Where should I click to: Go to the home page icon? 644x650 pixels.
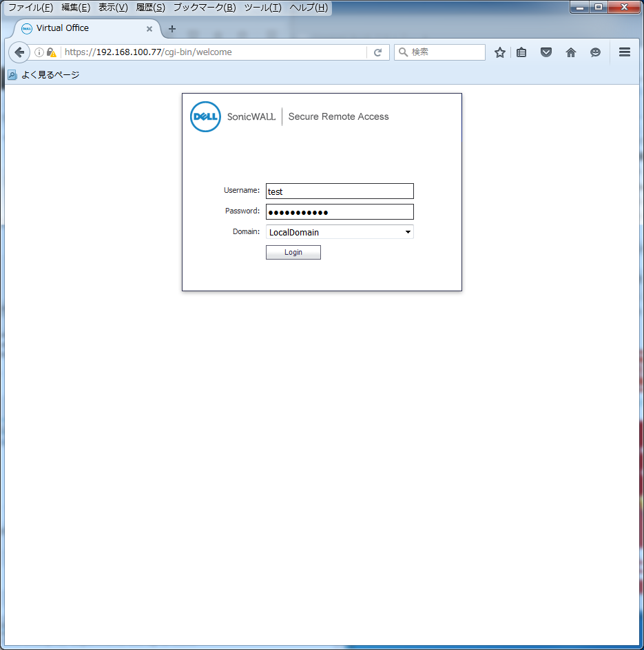point(570,52)
